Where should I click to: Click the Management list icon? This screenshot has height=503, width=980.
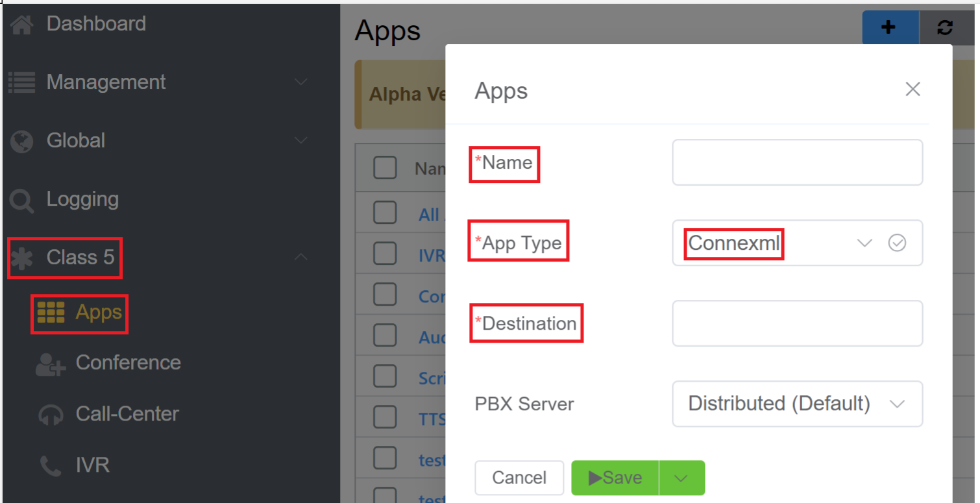(21, 82)
